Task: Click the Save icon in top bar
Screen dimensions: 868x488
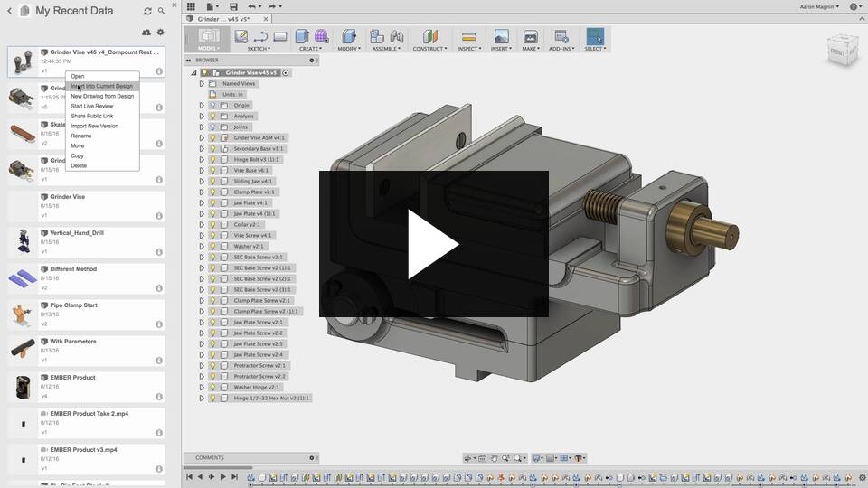Action: pos(233,7)
